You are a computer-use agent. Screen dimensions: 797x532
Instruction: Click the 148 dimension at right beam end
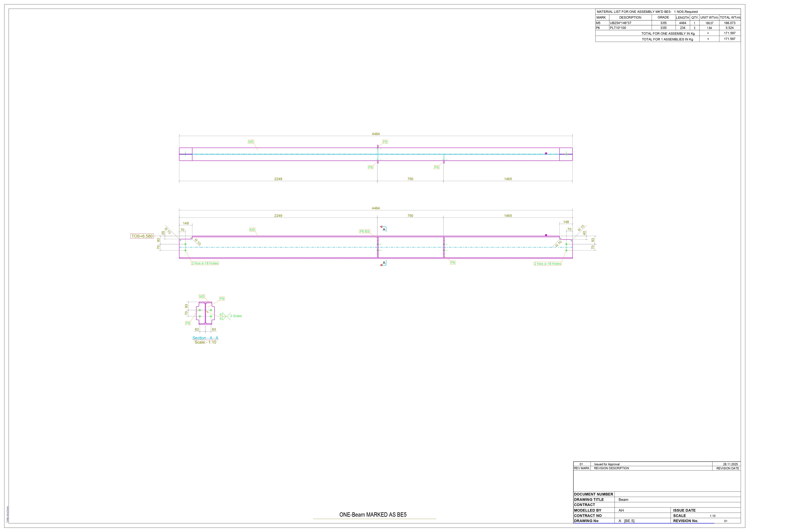[566, 222]
